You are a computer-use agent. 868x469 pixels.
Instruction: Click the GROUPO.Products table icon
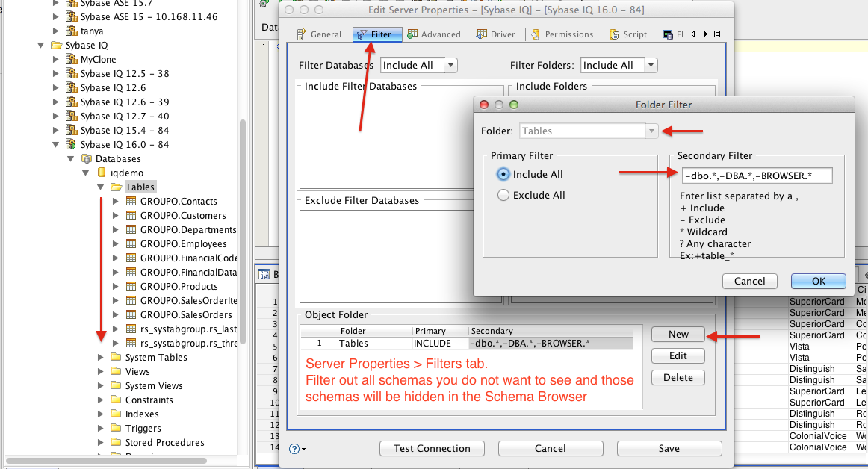(x=131, y=286)
